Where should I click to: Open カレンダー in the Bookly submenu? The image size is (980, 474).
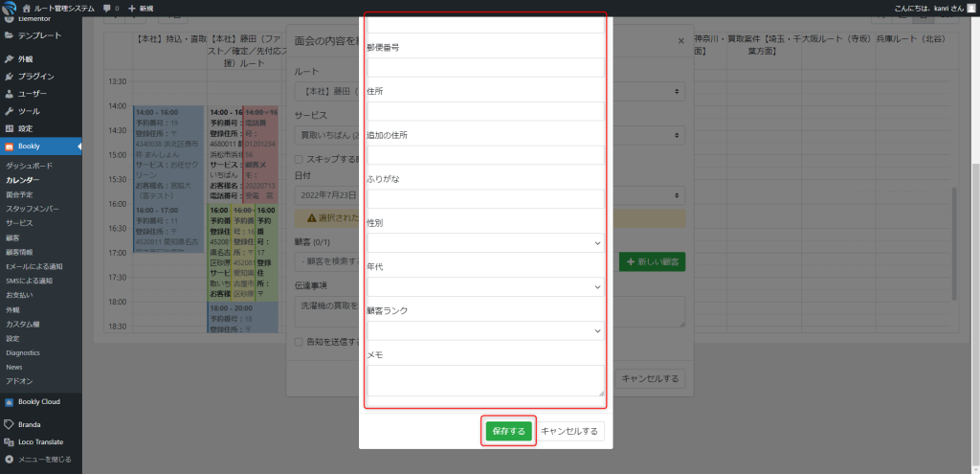(23, 180)
